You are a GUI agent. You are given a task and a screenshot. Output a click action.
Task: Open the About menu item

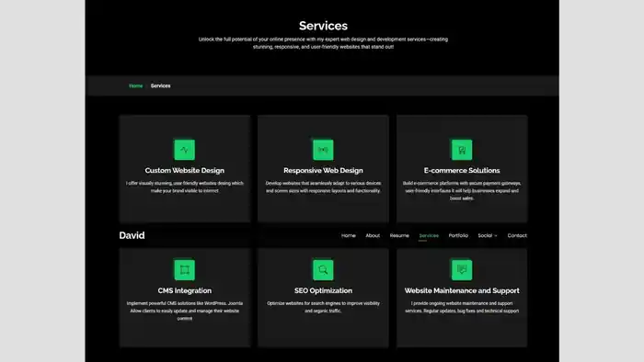(x=373, y=235)
